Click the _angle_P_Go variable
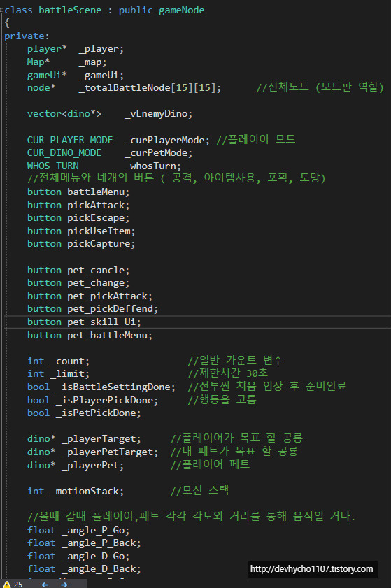 click(96, 530)
